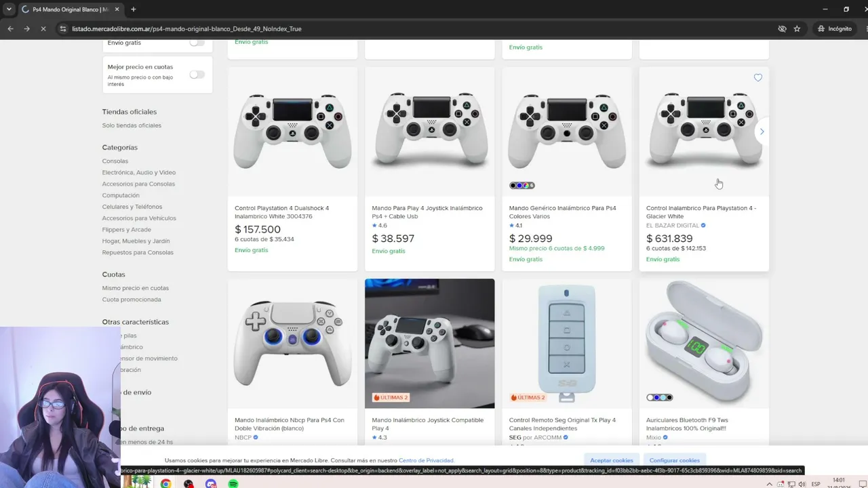Open Flippers y Arcade category

127,230
